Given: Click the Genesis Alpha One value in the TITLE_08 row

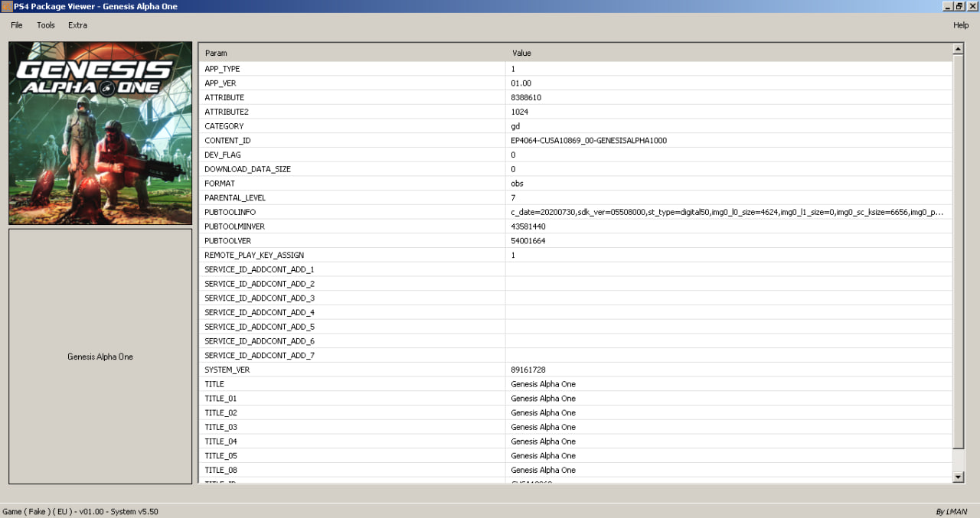Looking at the screenshot, I should [544, 470].
